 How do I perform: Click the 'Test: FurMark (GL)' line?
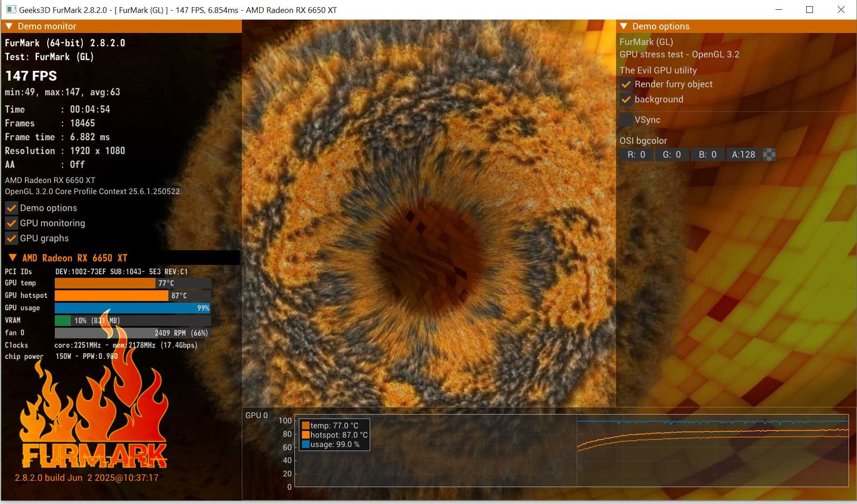(x=49, y=57)
